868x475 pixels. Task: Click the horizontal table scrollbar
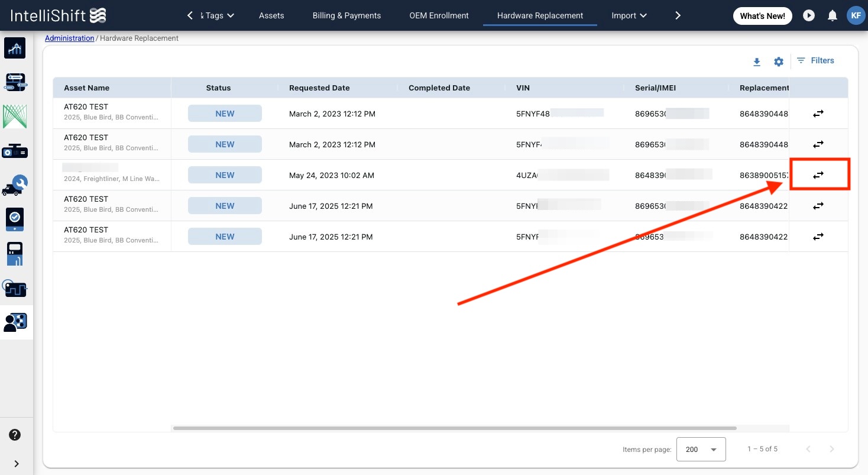(455, 428)
